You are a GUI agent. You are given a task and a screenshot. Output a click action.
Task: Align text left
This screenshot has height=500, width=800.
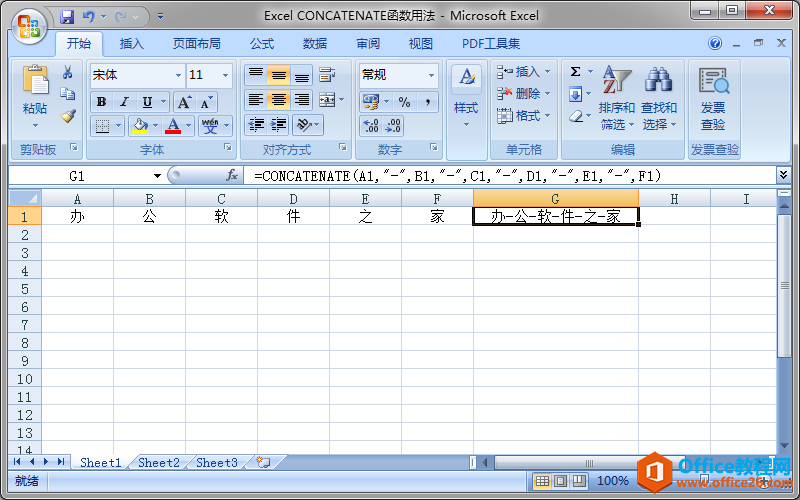[256, 100]
